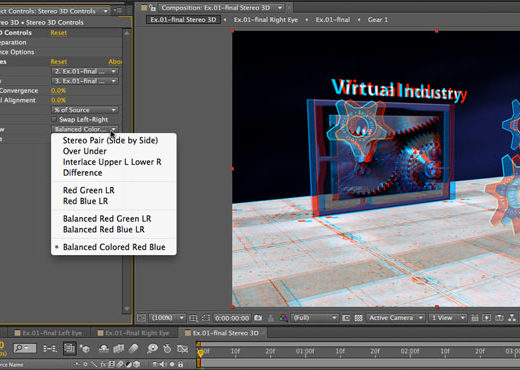Open the Graph Editor
This screenshot has height=370, width=520.
coord(182,349)
